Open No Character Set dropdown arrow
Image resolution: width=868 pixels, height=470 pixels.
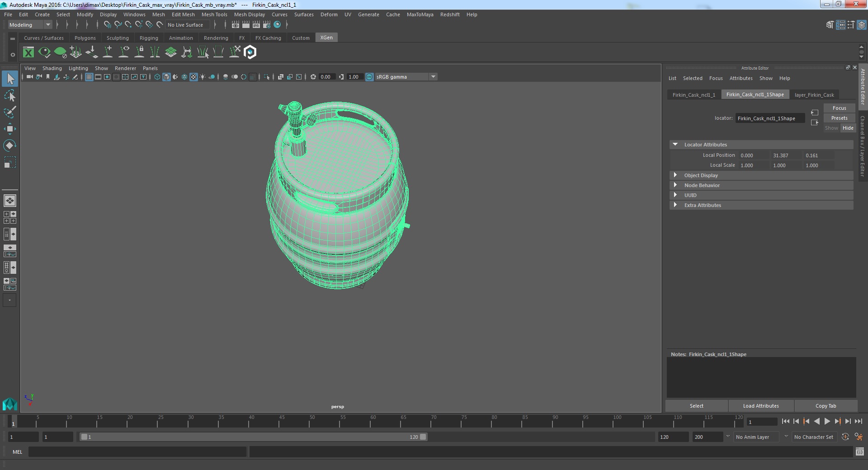coord(786,437)
